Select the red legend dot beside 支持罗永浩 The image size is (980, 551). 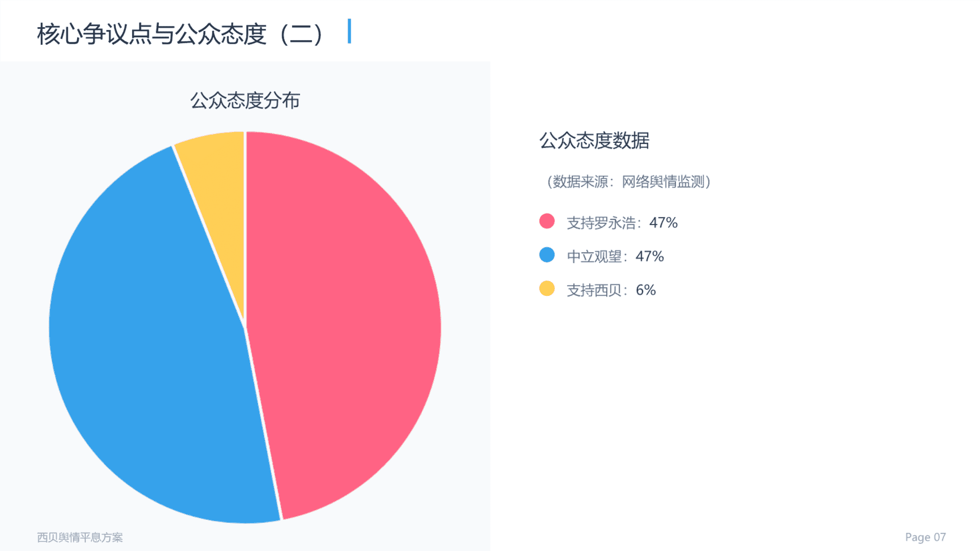(x=547, y=221)
